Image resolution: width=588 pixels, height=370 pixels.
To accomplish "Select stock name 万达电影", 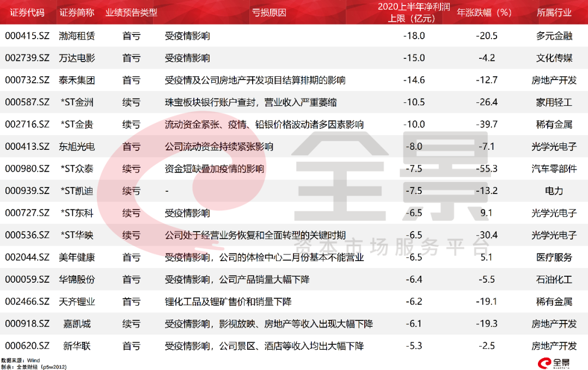I will click(x=77, y=58).
